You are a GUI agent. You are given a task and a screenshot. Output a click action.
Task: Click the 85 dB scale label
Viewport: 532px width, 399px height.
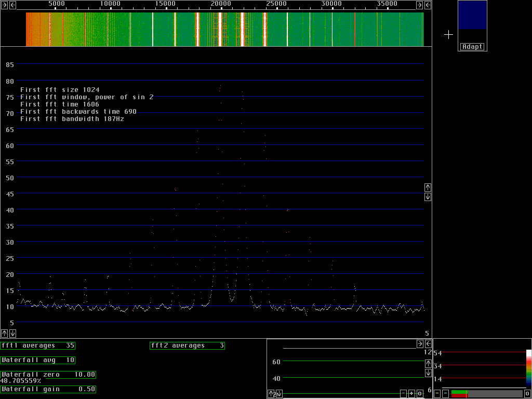tap(10, 64)
